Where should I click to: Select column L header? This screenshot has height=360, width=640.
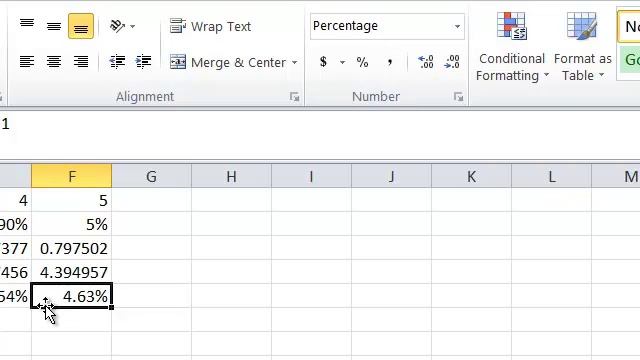[551, 176]
